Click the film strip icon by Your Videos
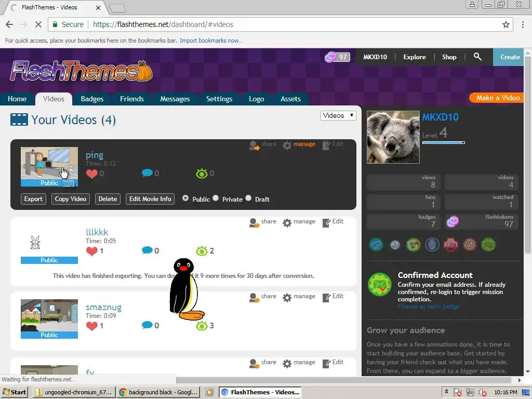This screenshot has height=399, width=532. 19,119
